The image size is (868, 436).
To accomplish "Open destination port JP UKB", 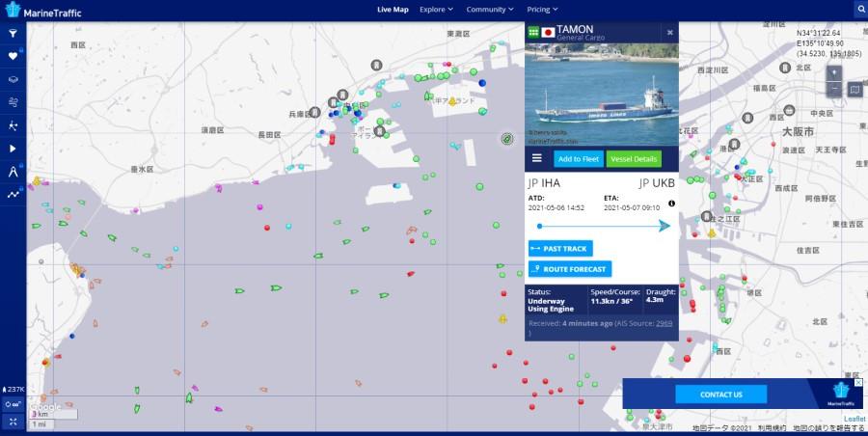I will coord(657,183).
